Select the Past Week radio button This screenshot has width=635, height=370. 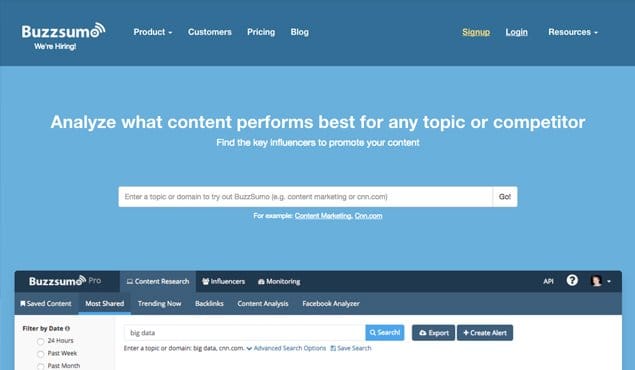(40, 354)
